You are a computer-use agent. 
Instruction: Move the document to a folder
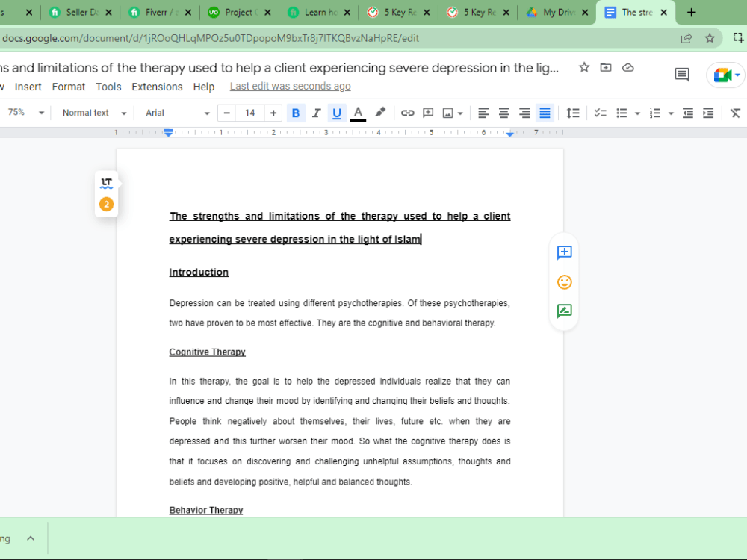click(606, 68)
